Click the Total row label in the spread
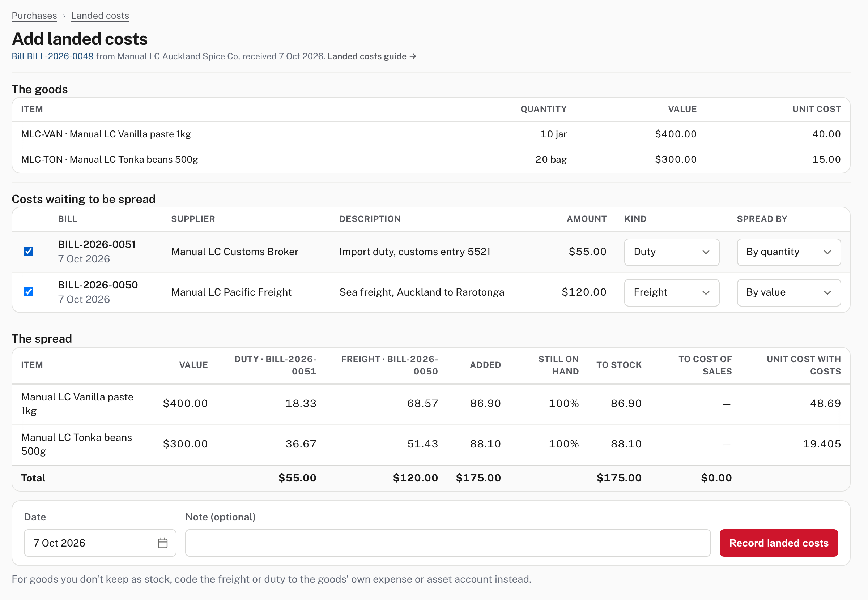 (x=33, y=478)
